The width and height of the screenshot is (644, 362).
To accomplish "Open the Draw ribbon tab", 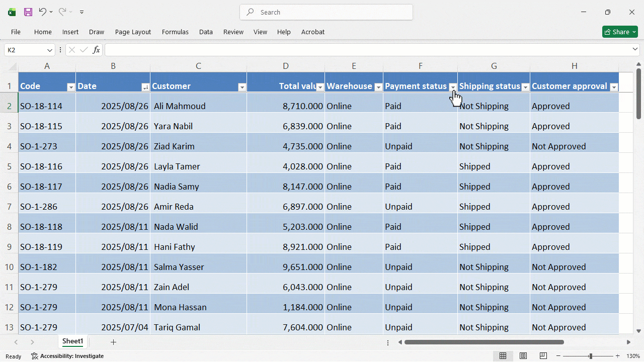I will 97,32.
